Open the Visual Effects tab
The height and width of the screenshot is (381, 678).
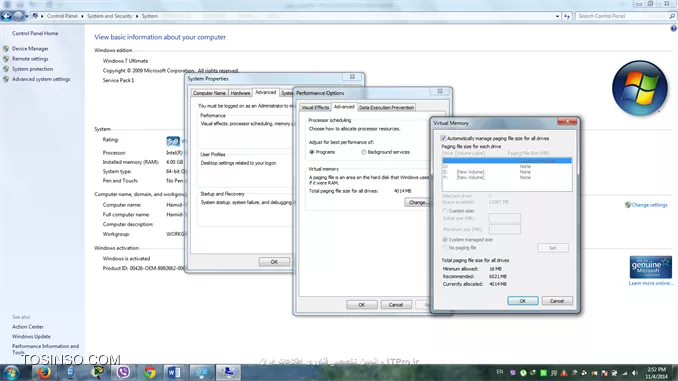[315, 107]
